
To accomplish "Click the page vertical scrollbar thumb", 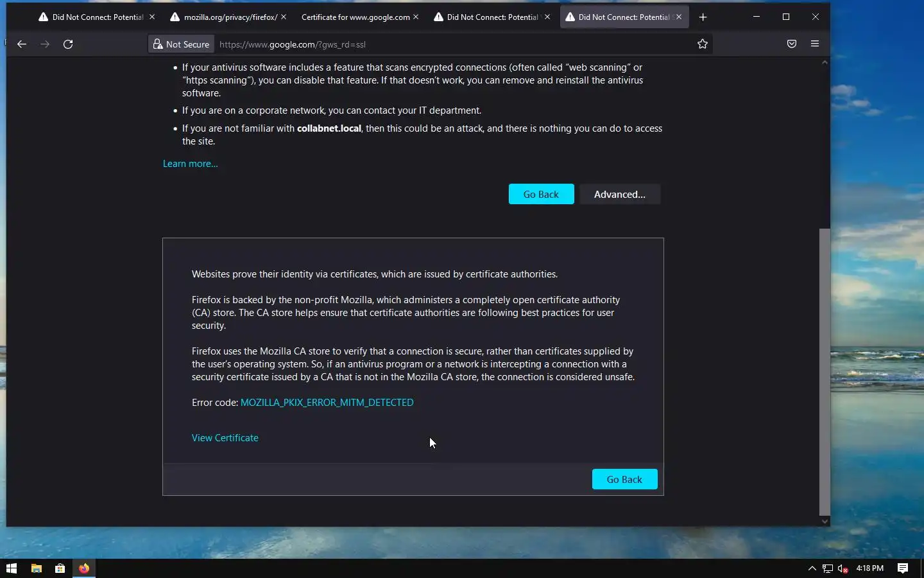I will click(x=825, y=372).
